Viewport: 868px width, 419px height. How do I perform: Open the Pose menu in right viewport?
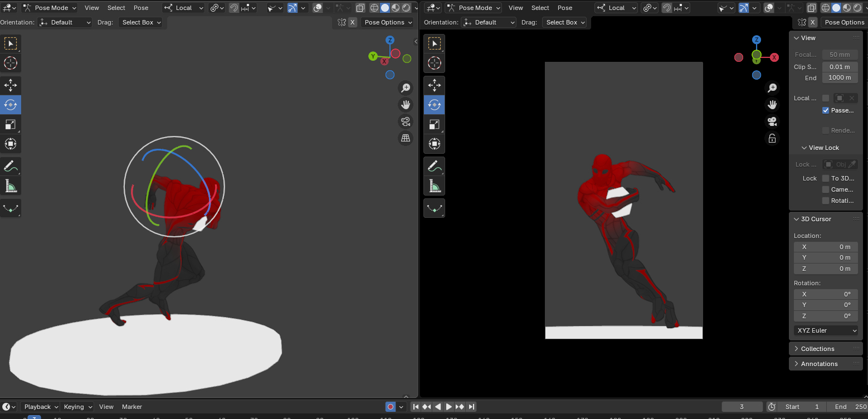[x=565, y=8]
